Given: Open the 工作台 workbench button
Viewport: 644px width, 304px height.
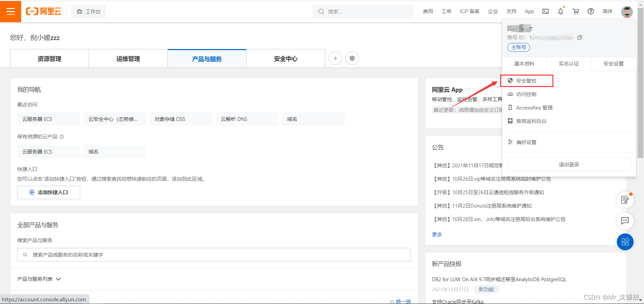Looking at the screenshot, I should (89, 11).
